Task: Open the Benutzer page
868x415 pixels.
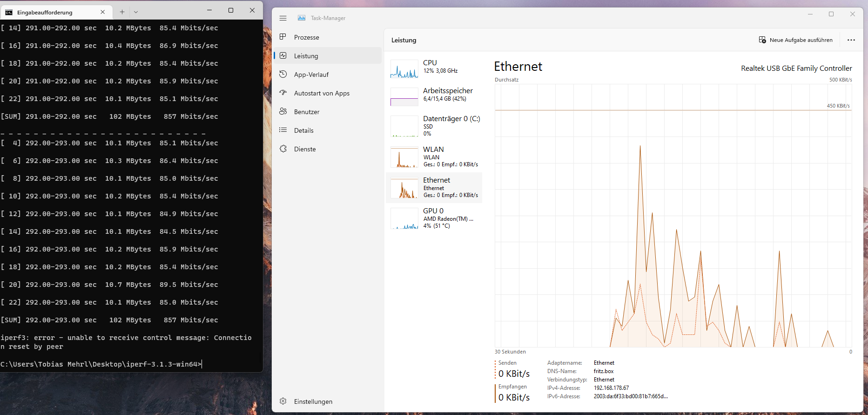Action: pyautogui.click(x=328, y=111)
